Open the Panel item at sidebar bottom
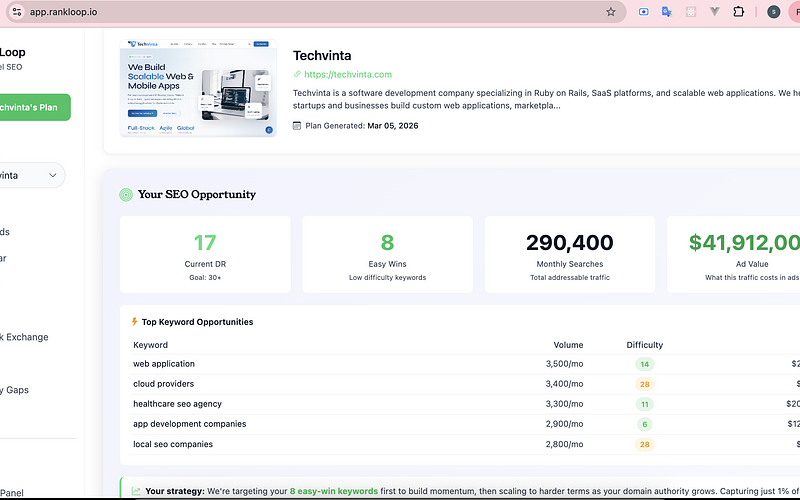Viewport: 800px width, 500px height. point(12,493)
